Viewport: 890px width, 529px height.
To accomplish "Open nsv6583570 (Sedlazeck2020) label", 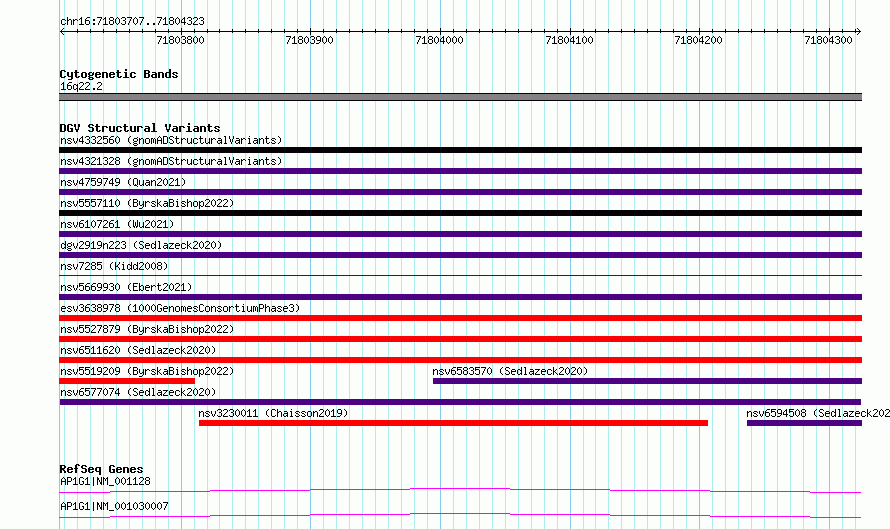I will (x=510, y=371).
